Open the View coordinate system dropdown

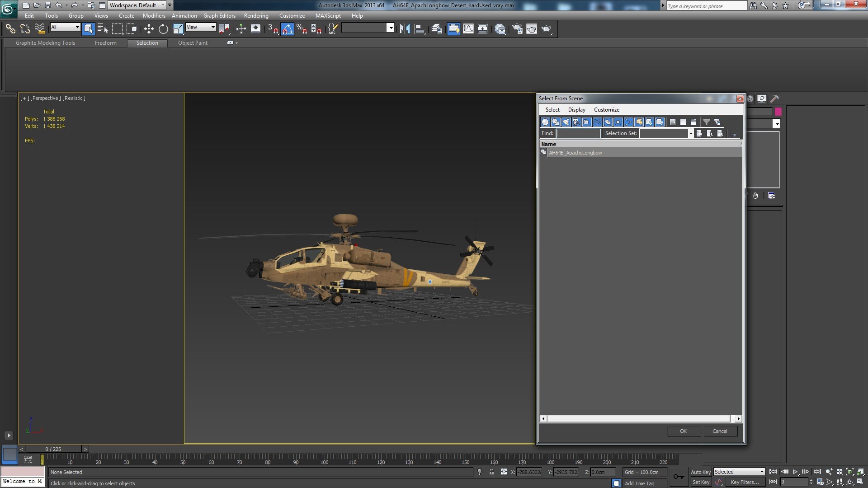pos(201,27)
